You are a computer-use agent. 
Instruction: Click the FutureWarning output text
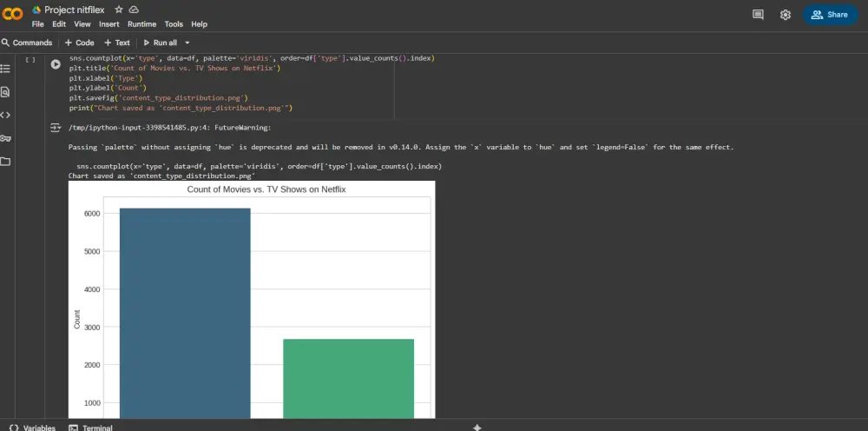tap(170, 128)
